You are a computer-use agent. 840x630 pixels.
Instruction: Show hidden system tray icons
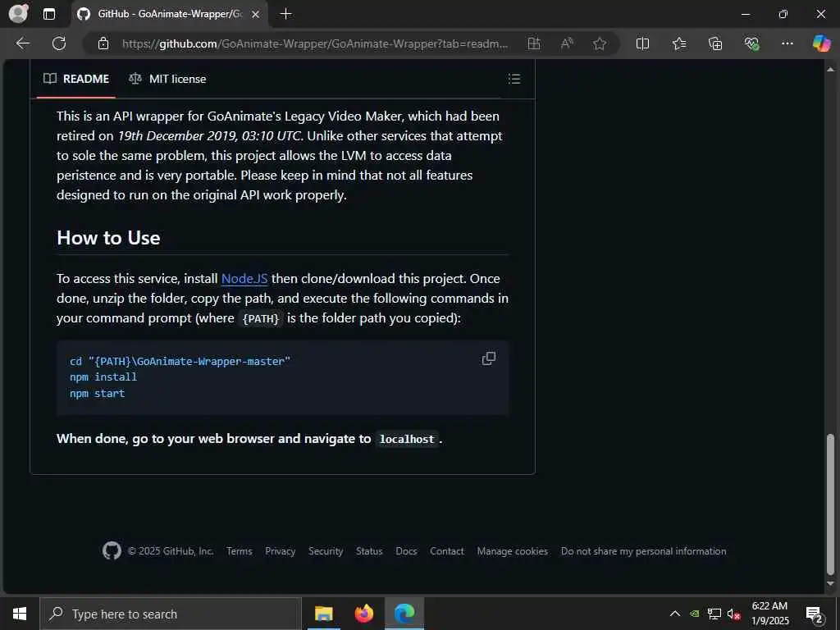675,614
